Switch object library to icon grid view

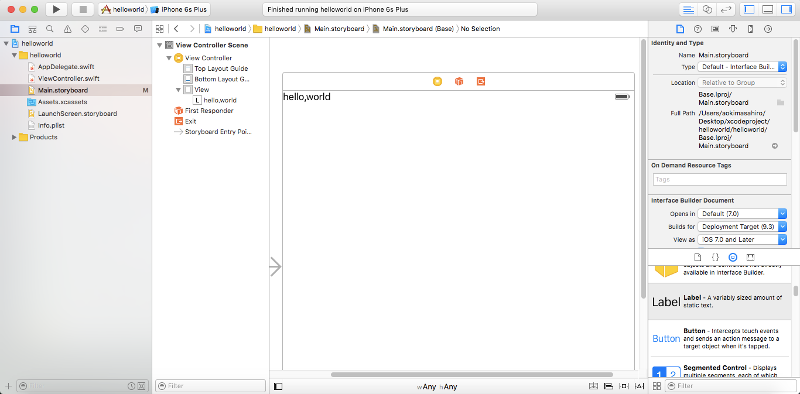(x=657, y=386)
